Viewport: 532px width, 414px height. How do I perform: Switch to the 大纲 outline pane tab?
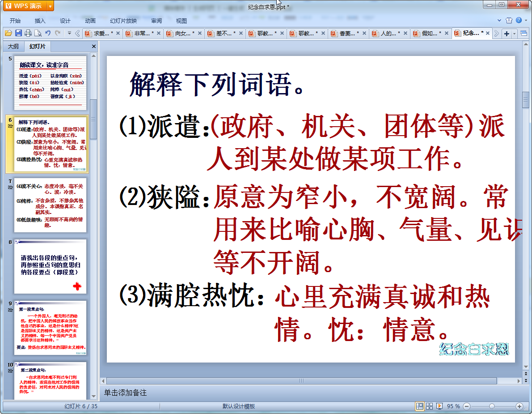[13, 46]
